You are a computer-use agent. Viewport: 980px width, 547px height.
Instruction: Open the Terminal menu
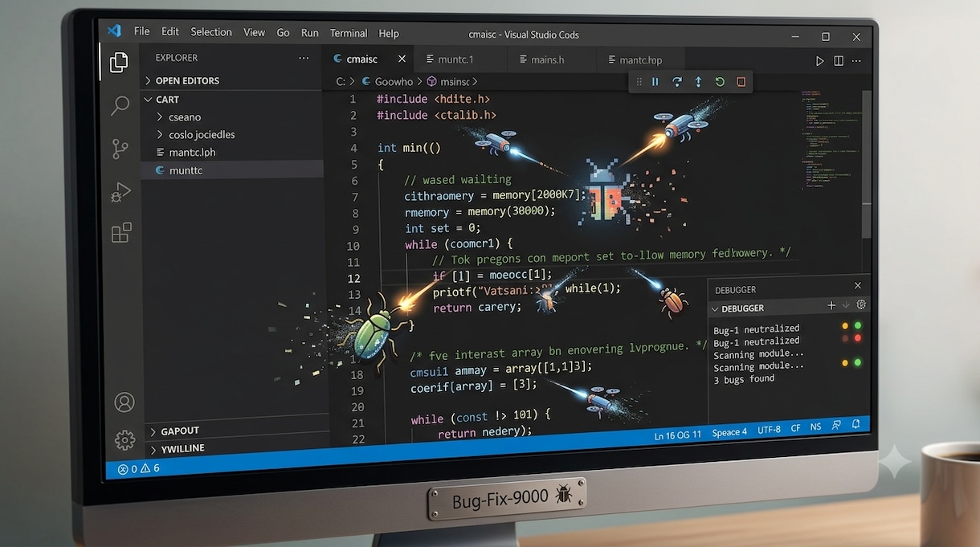[x=349, y=33]
